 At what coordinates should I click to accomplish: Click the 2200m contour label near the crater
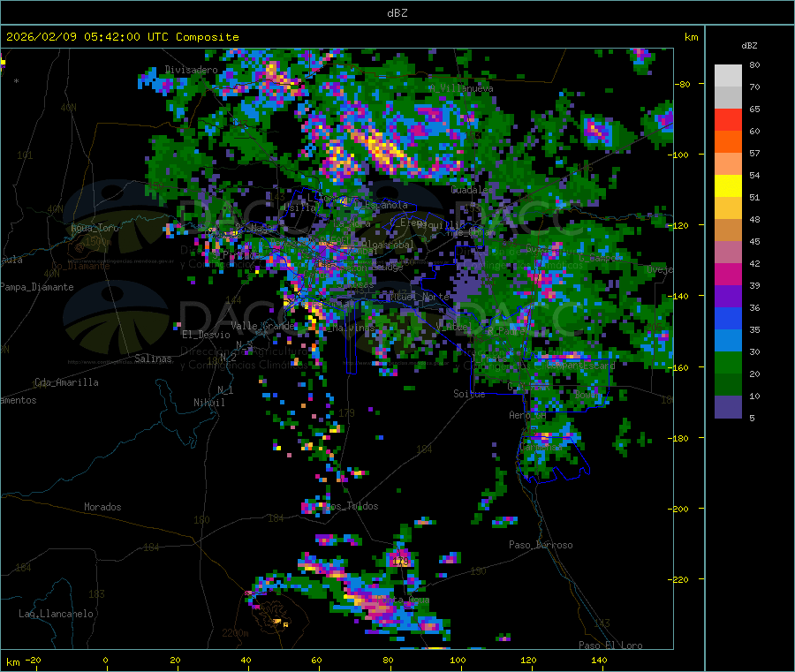pos(235,633)
